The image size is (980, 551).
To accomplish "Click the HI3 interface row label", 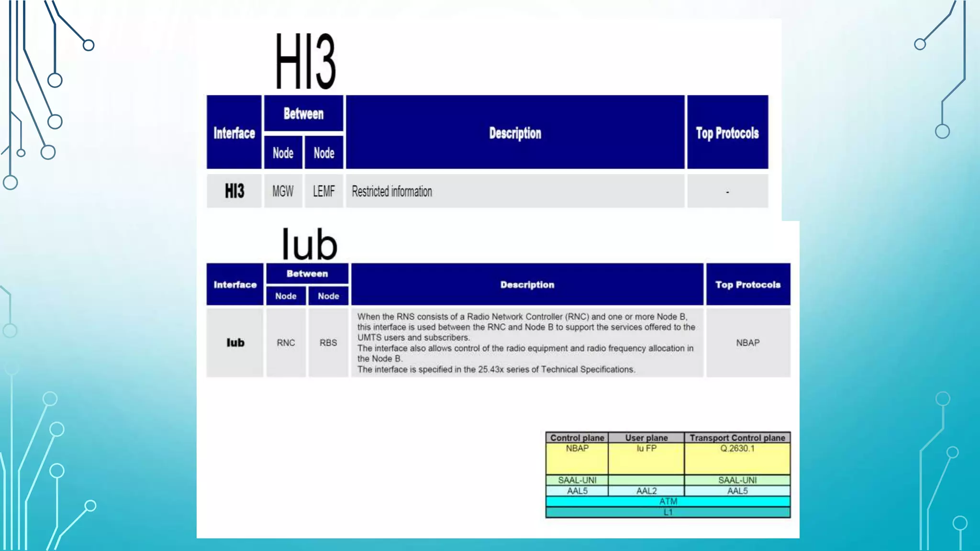I will point(234,191).
